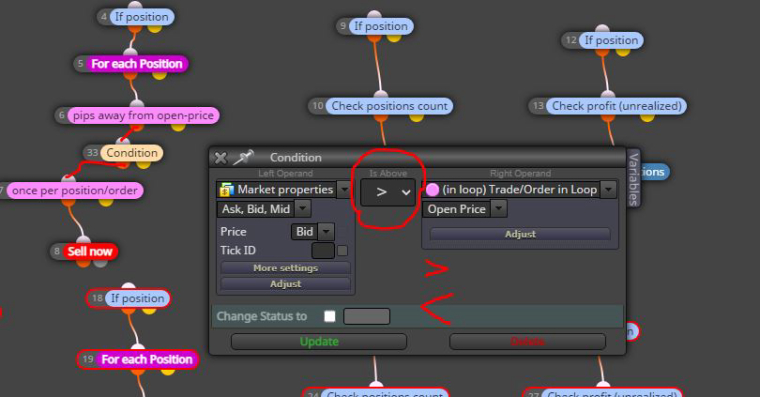This screenshot has height=397, width=760.
Task: Click the Tick ID input field
Action: coord(323,251)
